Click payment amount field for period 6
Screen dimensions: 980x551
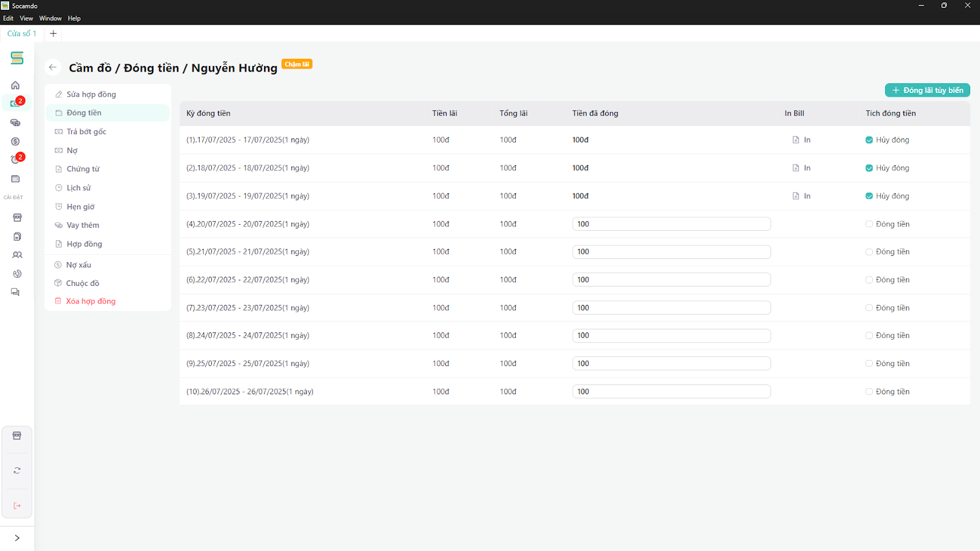[x=671, y=280]
